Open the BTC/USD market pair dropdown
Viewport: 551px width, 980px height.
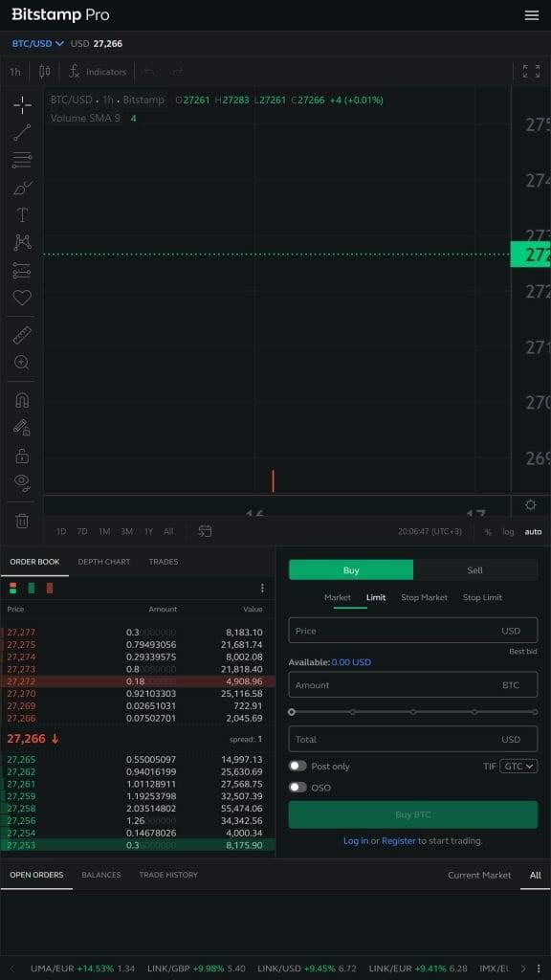tap(37, 43)
